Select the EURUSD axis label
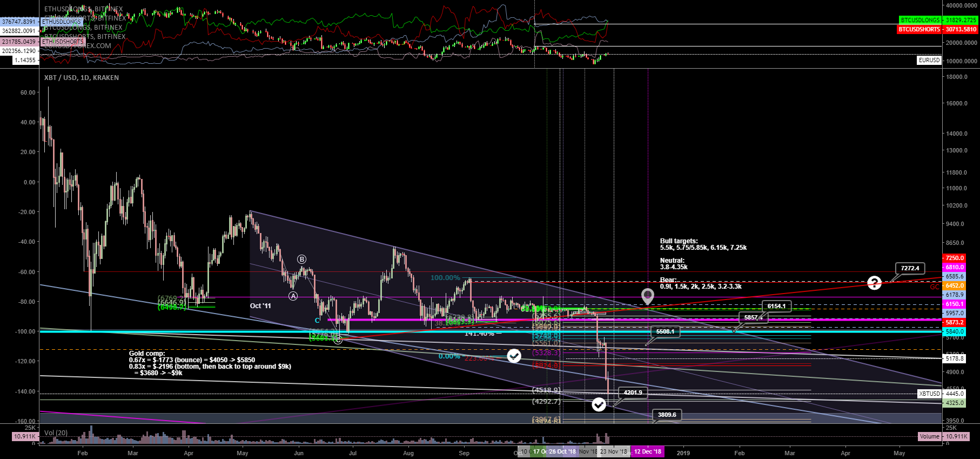 (929, 60)
